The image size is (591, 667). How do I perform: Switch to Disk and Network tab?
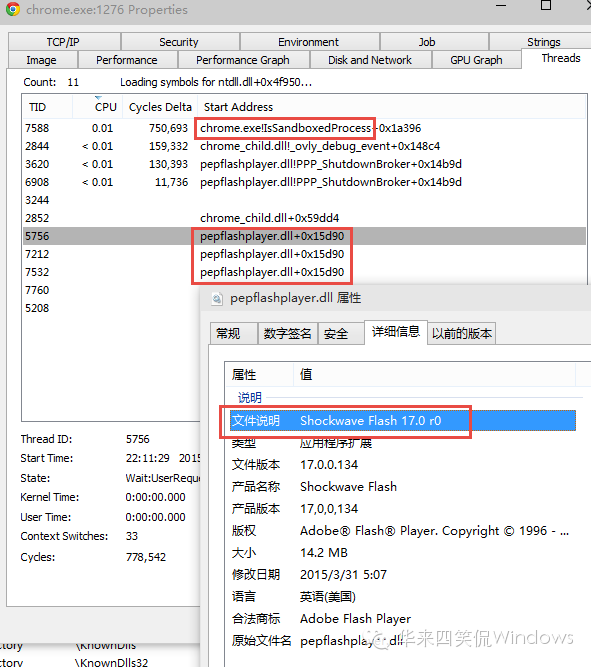370,60
